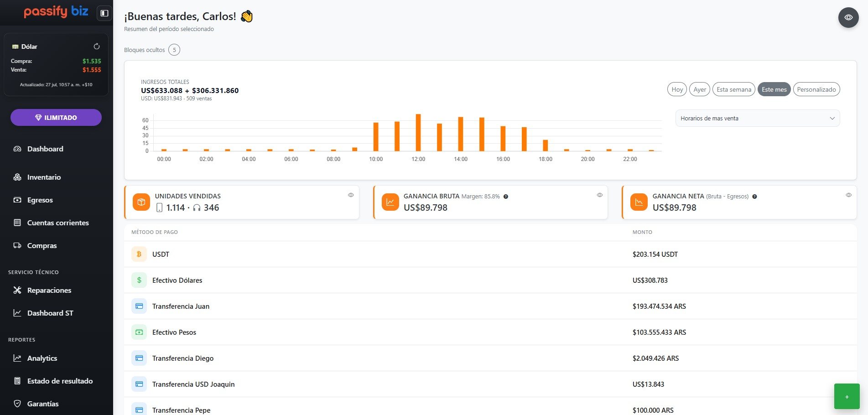The width and height of the screenshot is (868, 415).
Task: Click the Estado de resultado calculator icon
Action: pyautogui.click(x=17, y=381)
